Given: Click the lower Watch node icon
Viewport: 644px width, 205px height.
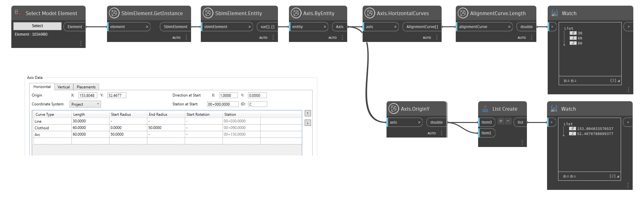Looking at the screenshot, I should 554,108.
